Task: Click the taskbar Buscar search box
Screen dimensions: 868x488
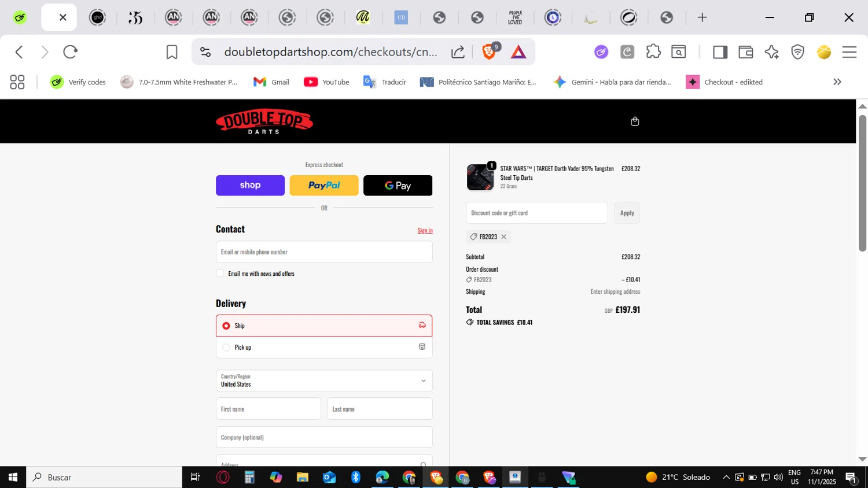Action: pyautogui.click(x=104, y=477)
